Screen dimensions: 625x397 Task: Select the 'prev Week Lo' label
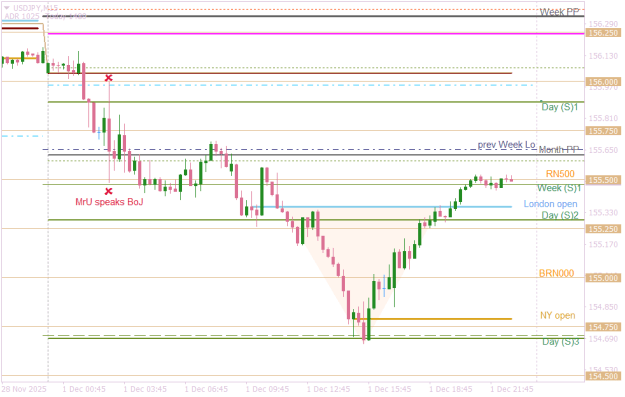(506, 144)
